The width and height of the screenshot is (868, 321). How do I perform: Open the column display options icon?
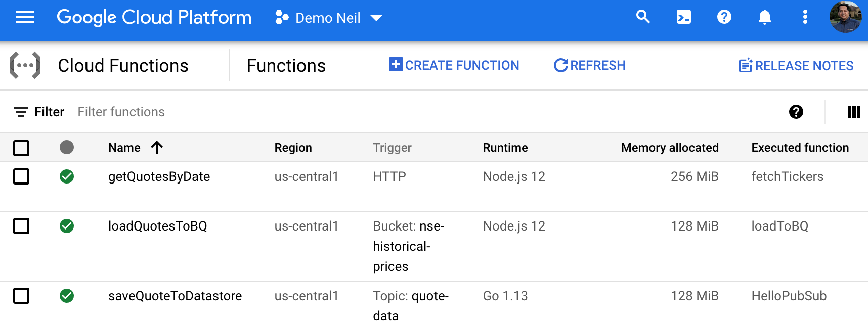(853, 112)
